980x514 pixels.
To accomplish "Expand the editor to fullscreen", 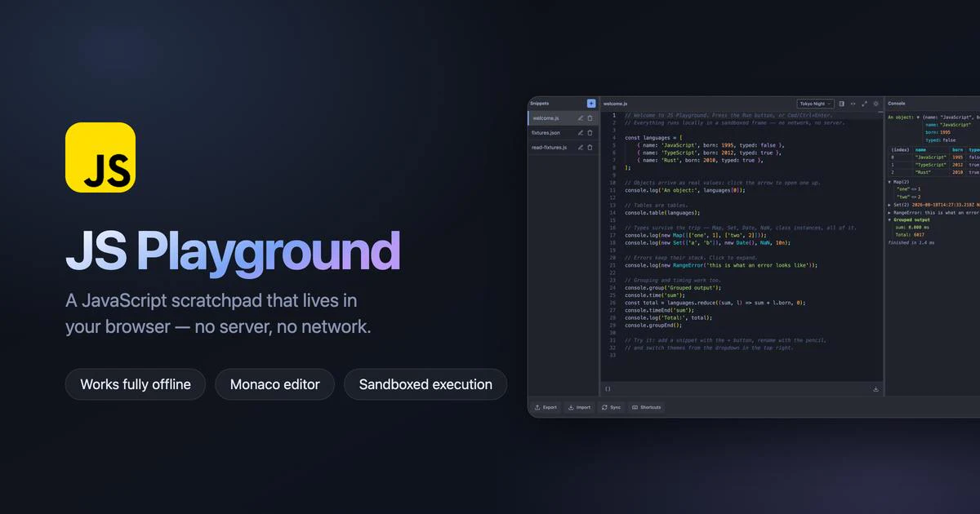I will (x=865, y=104).
